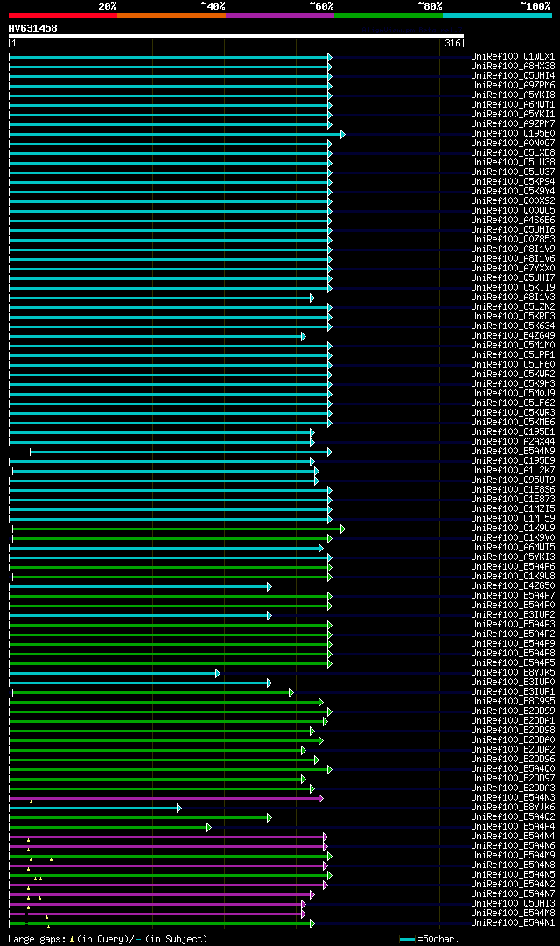
Task: Click the UniRef100_B4ZG50 label
Action: point(513,586)
